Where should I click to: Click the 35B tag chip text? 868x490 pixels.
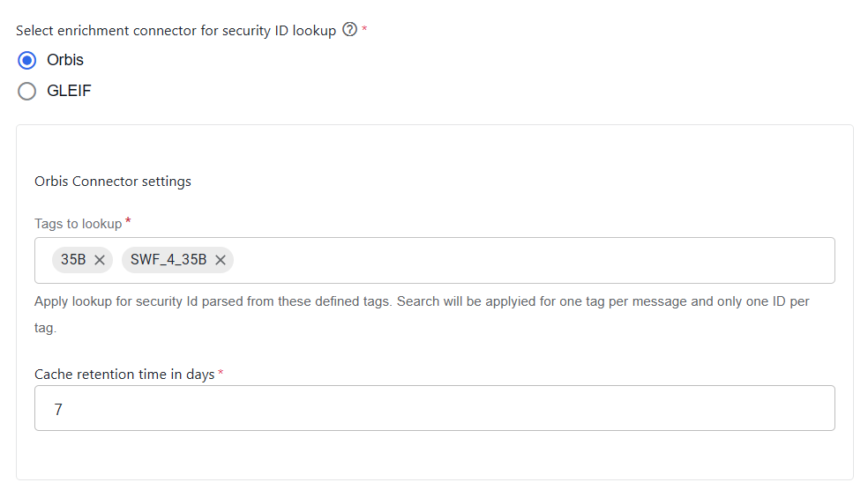(73, 260)
